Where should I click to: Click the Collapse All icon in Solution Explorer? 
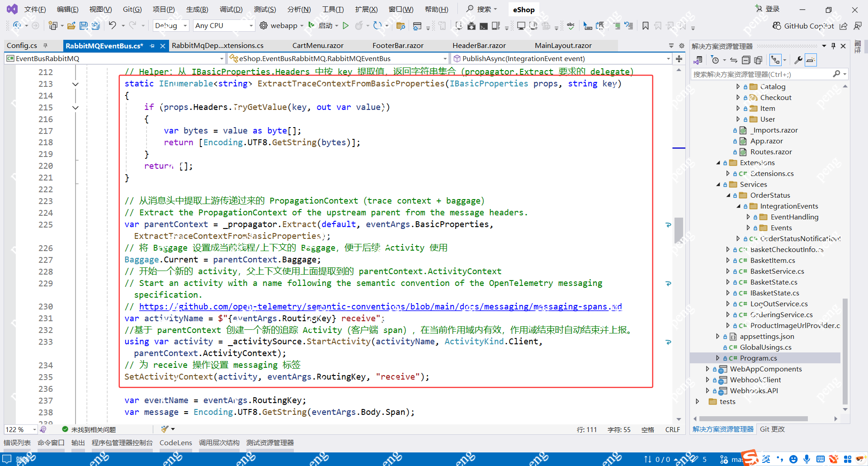coord(746,60)
